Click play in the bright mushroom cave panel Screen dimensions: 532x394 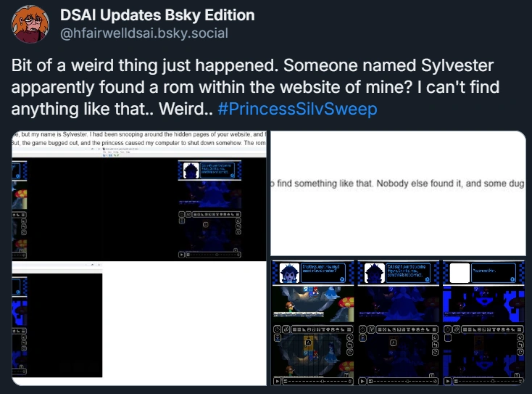coord(278,381)
